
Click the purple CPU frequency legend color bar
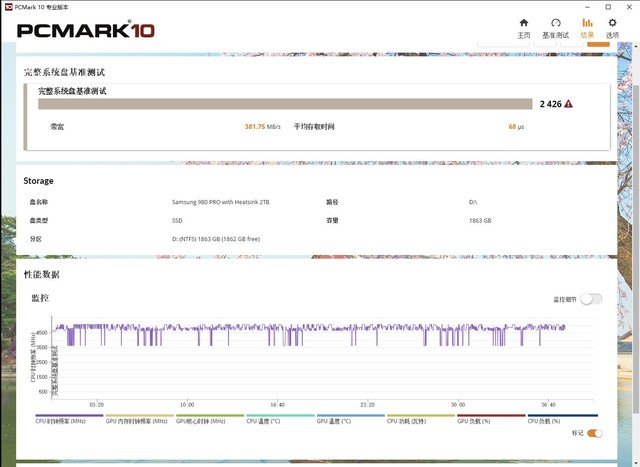[x=69, y=416]
